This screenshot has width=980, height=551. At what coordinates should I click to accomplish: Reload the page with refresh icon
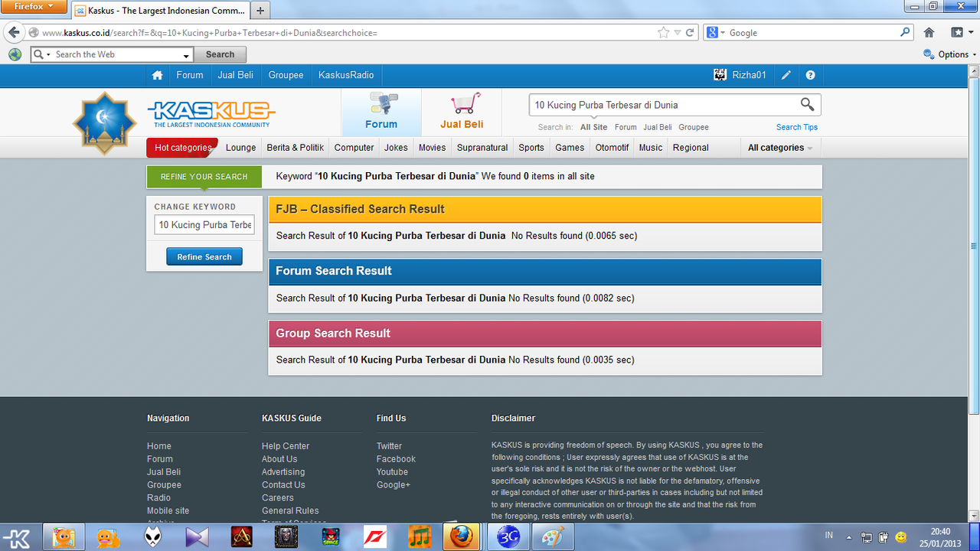[690, 33]
